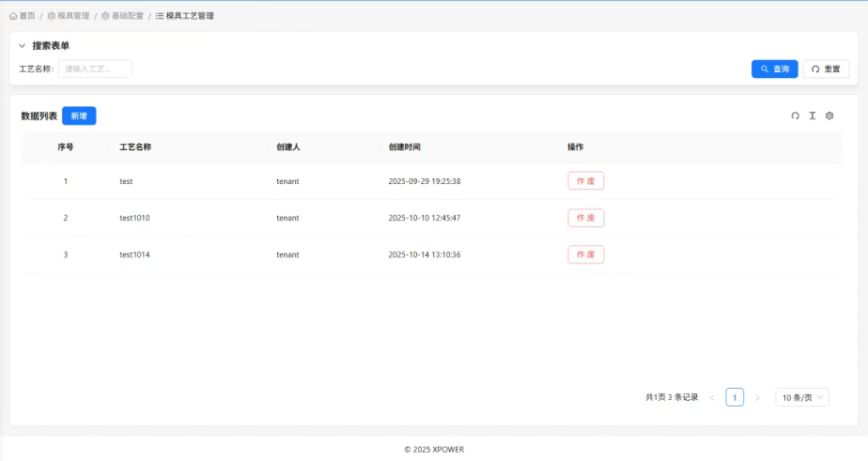
Task: Click the next page arrow
Action: (x=757, y=397)
